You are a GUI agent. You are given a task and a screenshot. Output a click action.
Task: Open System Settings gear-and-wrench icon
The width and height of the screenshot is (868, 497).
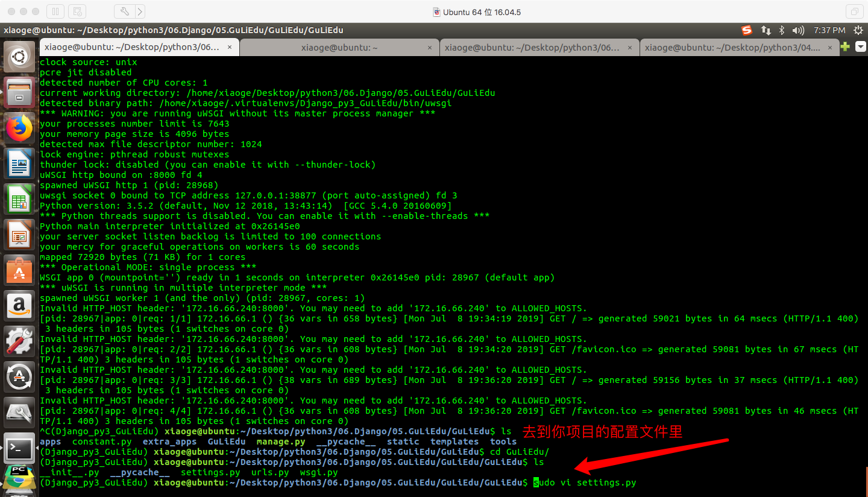coord(19,341)
